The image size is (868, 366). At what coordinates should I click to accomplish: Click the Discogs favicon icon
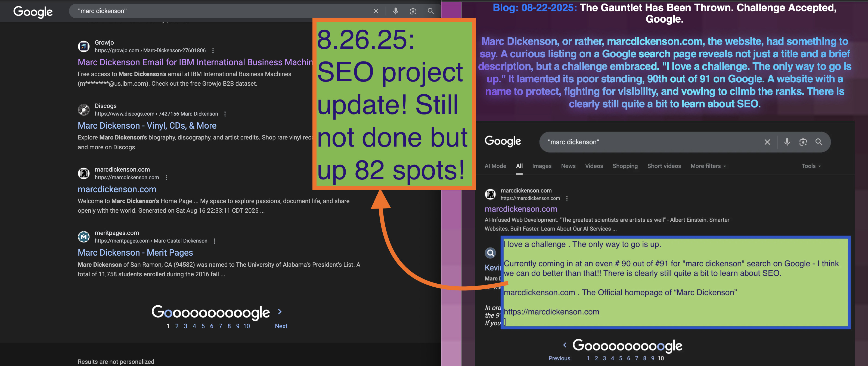pyautogui.click(x=83, y=110)
